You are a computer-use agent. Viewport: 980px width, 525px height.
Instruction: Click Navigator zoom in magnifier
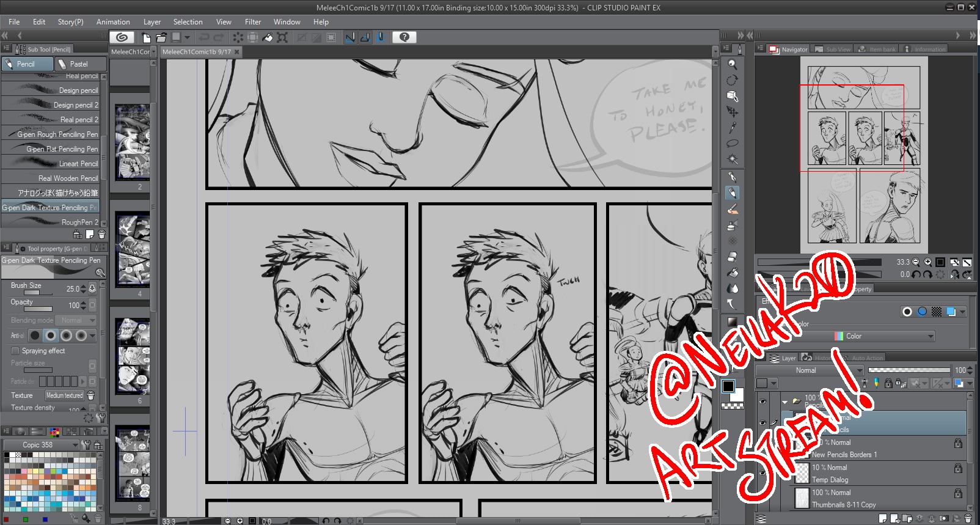pyautogui.click(x=927, y=262)
